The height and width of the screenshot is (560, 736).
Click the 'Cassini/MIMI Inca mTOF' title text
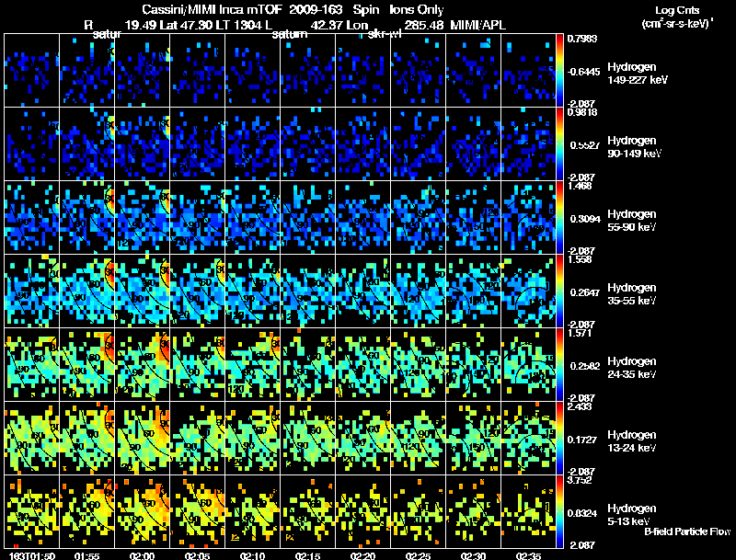tap(212, 9)
